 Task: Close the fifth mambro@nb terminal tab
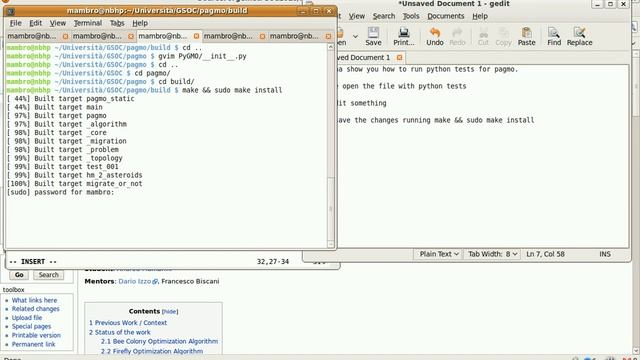(328, 36)
